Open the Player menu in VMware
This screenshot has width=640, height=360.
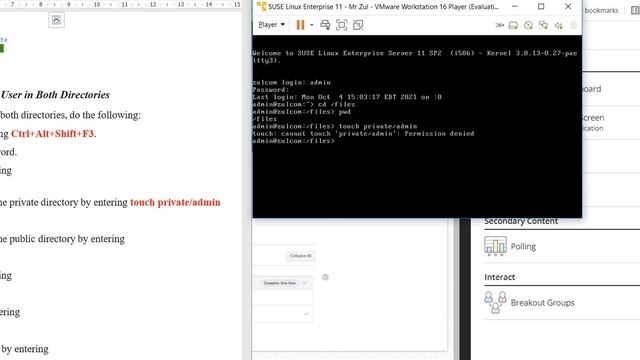tap(271, 25)
